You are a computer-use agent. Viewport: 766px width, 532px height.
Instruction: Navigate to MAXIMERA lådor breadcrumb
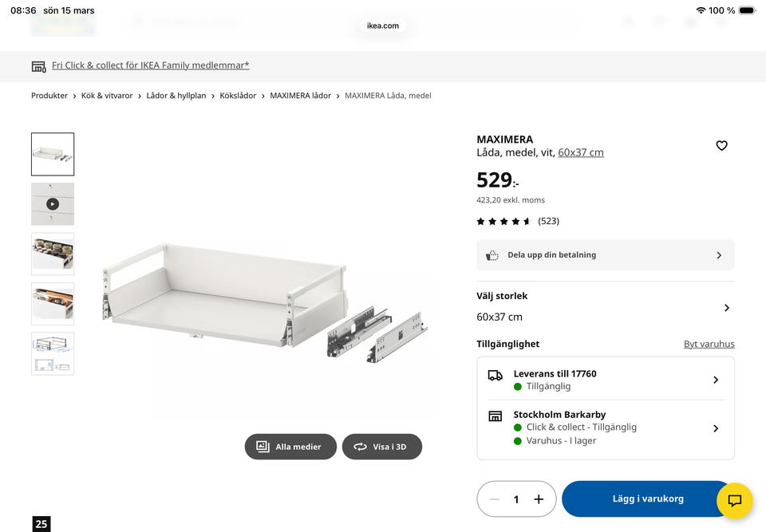coord(300,96)
